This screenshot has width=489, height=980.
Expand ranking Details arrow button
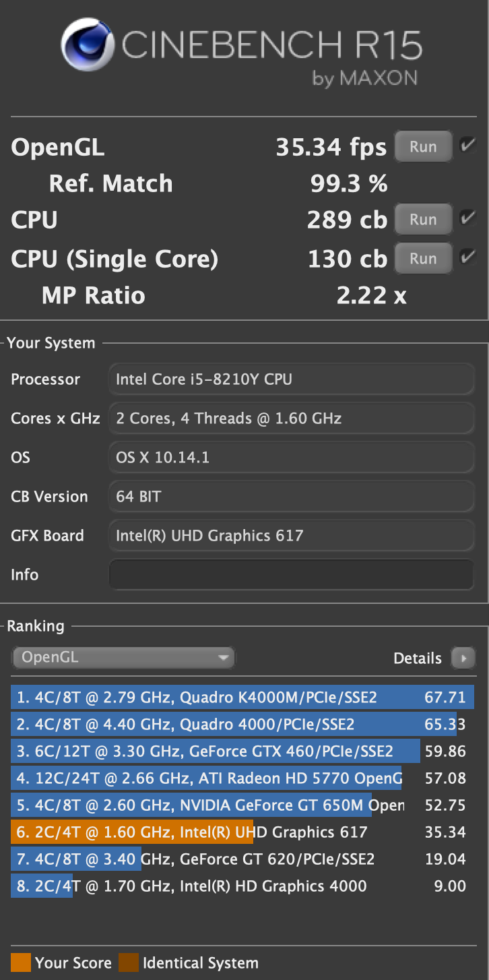tap(463, 658)
